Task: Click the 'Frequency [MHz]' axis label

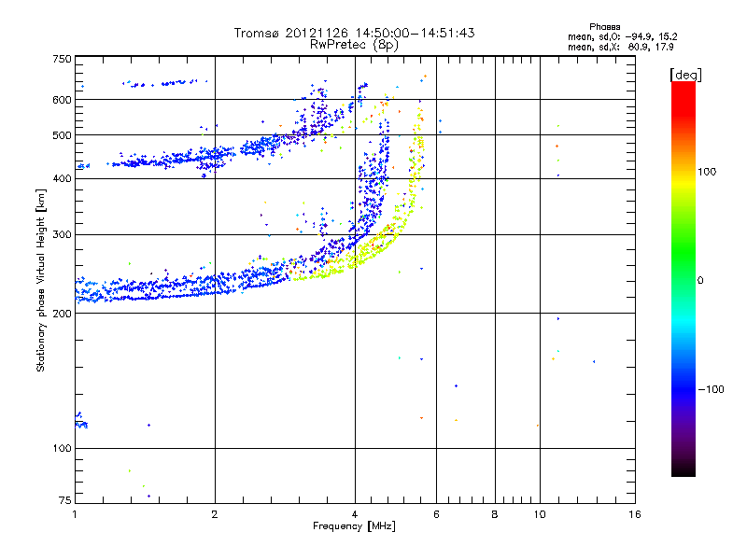Action: 354,526
